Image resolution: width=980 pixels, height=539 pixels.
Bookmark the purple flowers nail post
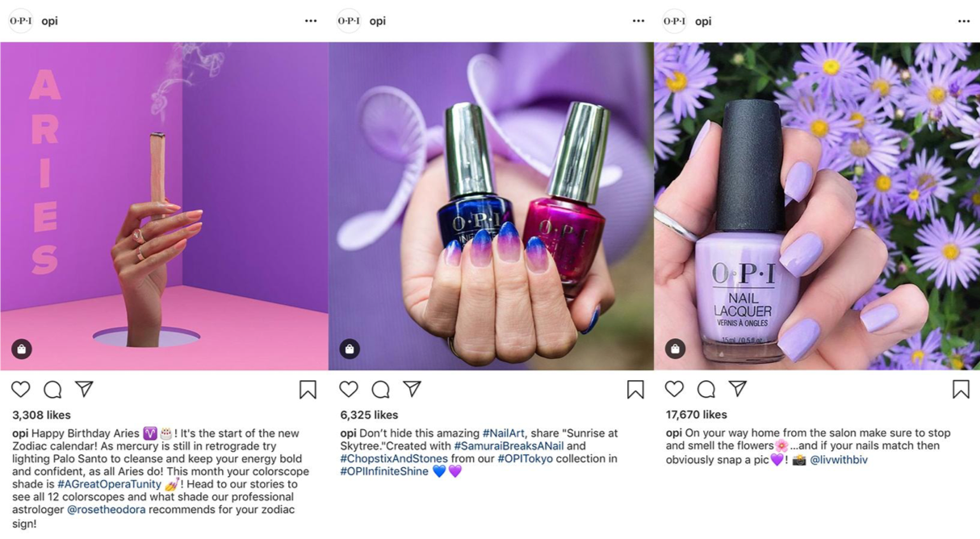961,389
